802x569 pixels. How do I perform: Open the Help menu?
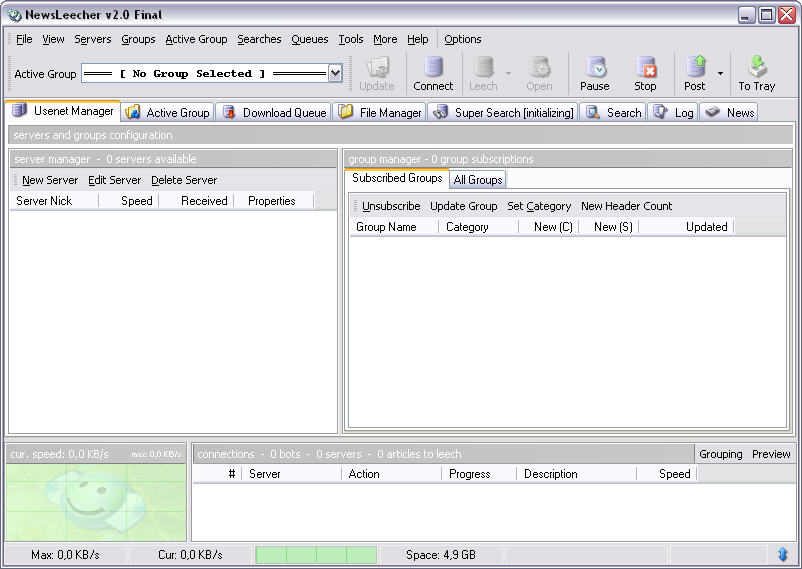pos(418,39)
